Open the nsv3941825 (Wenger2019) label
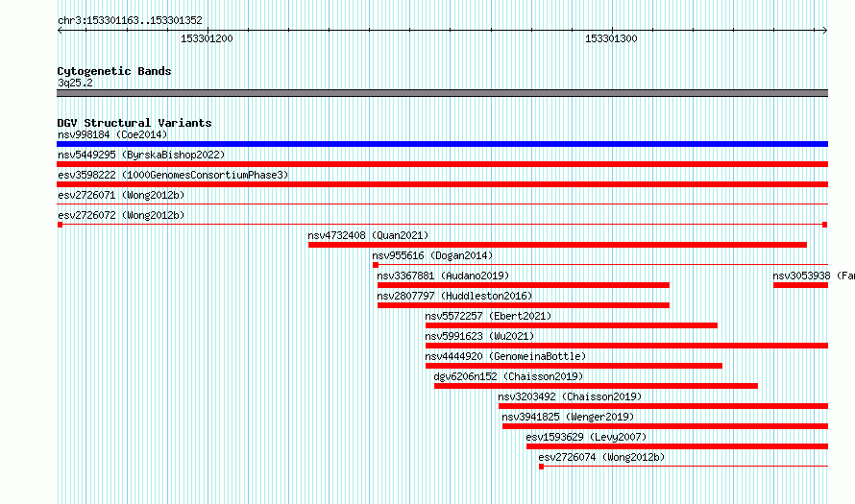This screenshot has height=504, width=855. pos(568,417)
